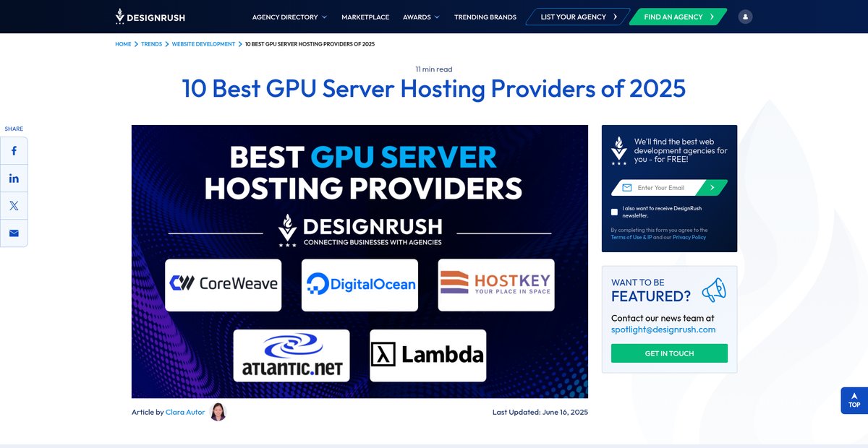Jump back with the TOP button
This screenshot has height=448, width=868.
854,400
